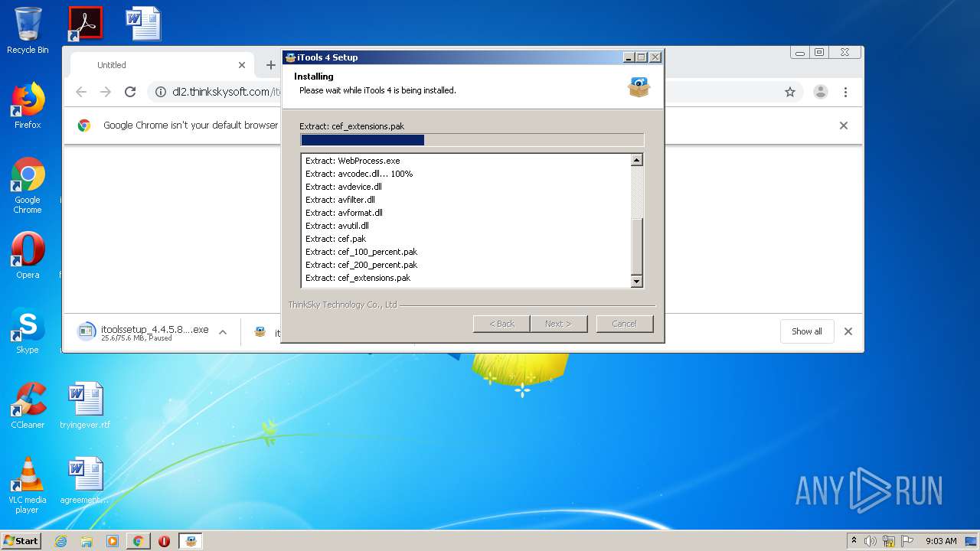Launch the Opera desktop shortcut

(28, 255)
